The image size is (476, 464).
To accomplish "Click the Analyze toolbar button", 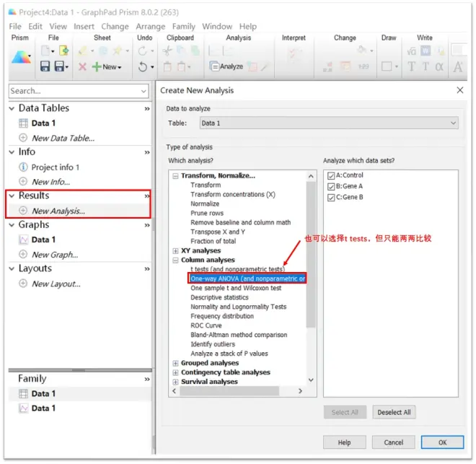I will click(226, 66).
